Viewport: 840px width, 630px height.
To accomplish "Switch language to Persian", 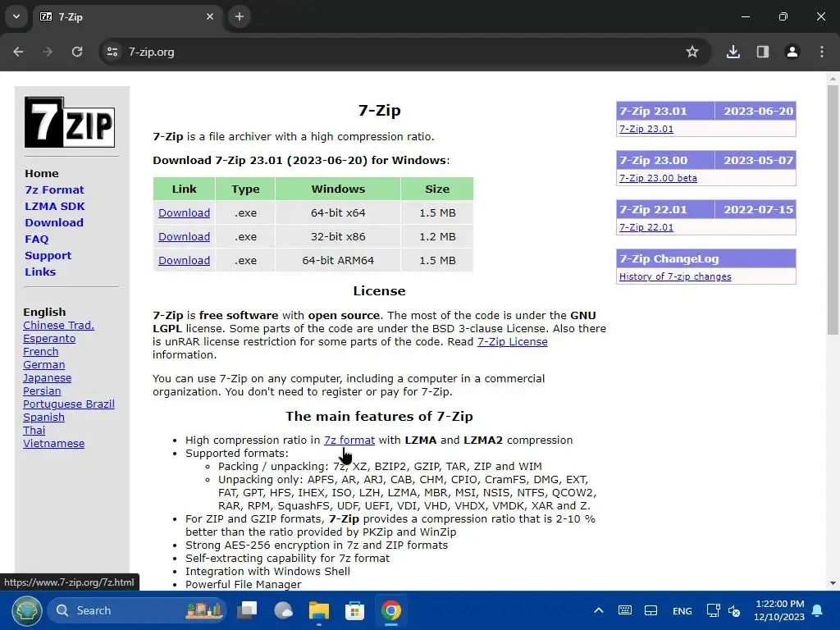I will click(x=42, y=391).
